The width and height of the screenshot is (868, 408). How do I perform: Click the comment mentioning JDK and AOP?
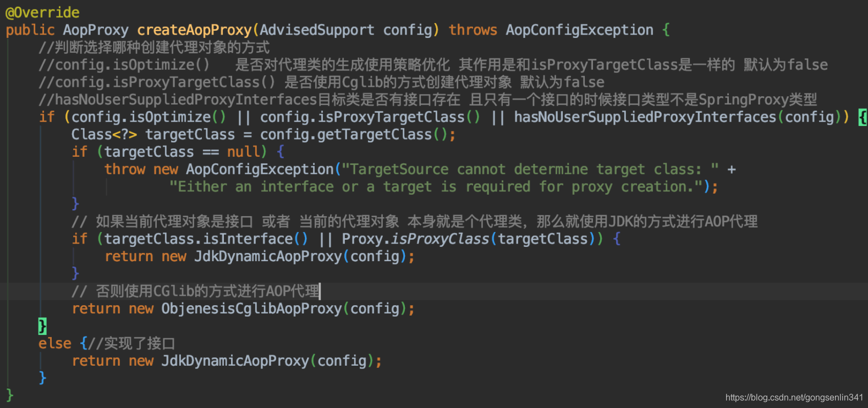tap(414, 222)
